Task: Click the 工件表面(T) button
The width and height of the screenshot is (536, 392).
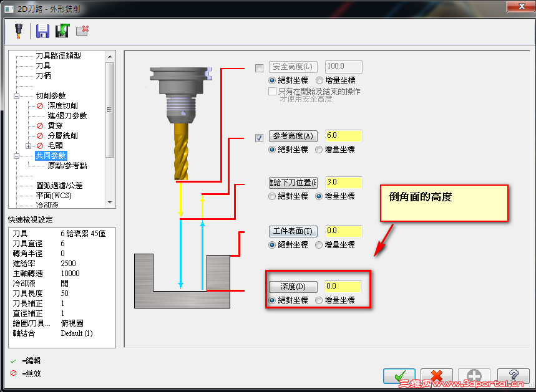Action: pyautogui.click(x=293, y=231)
